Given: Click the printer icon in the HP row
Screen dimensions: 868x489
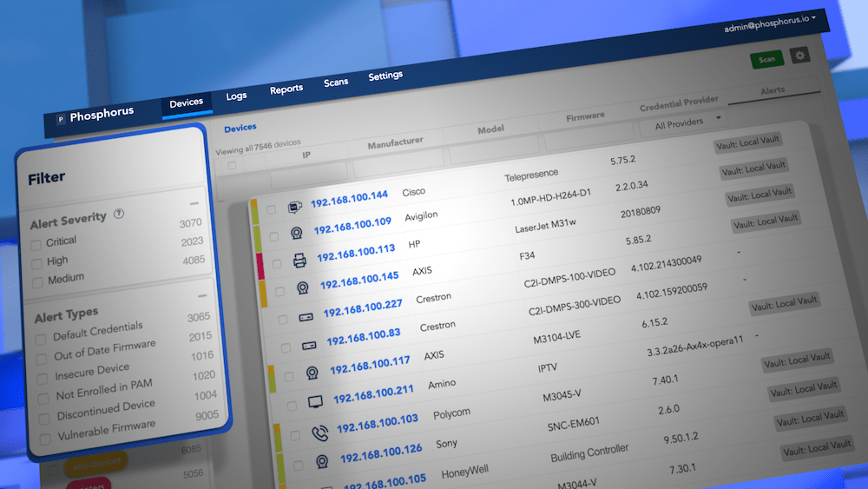Looking at the screenshot, I should pos(299,261).
